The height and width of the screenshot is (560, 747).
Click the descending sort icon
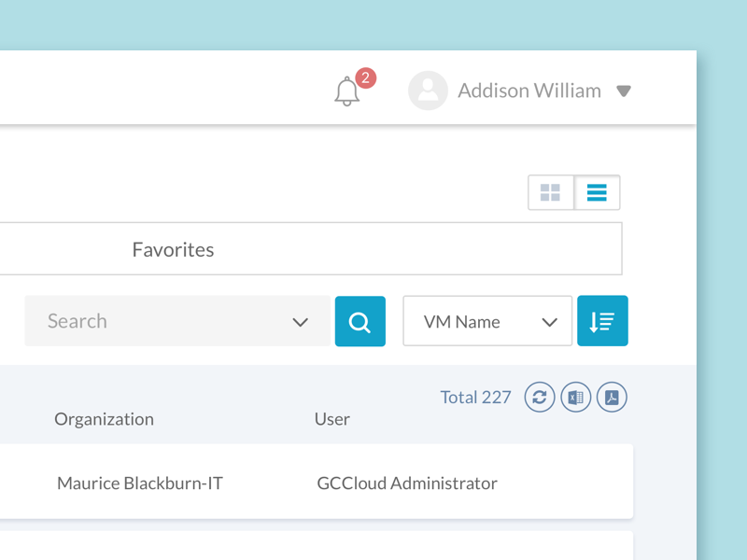[602, 321]
